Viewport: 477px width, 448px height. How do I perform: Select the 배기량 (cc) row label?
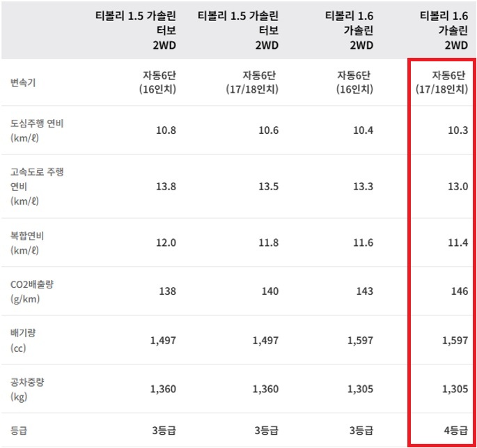pyautogui.click(x=23, y=341)
